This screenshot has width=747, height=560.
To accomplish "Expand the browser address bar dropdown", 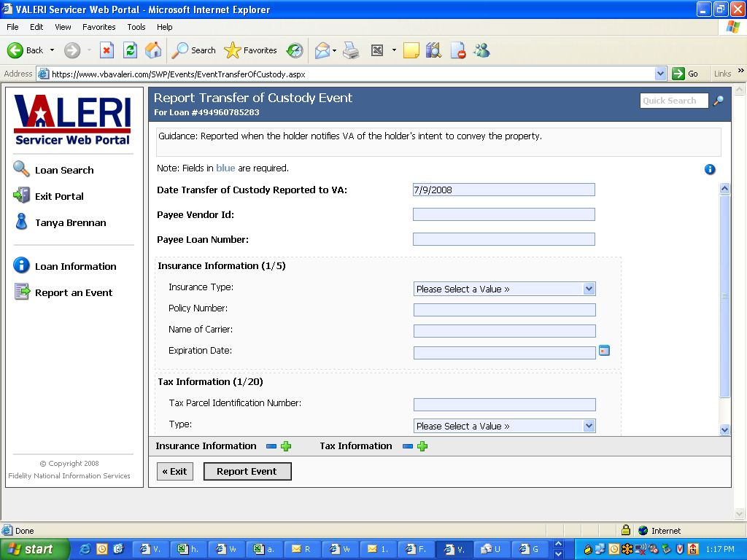I will [660, 74].
